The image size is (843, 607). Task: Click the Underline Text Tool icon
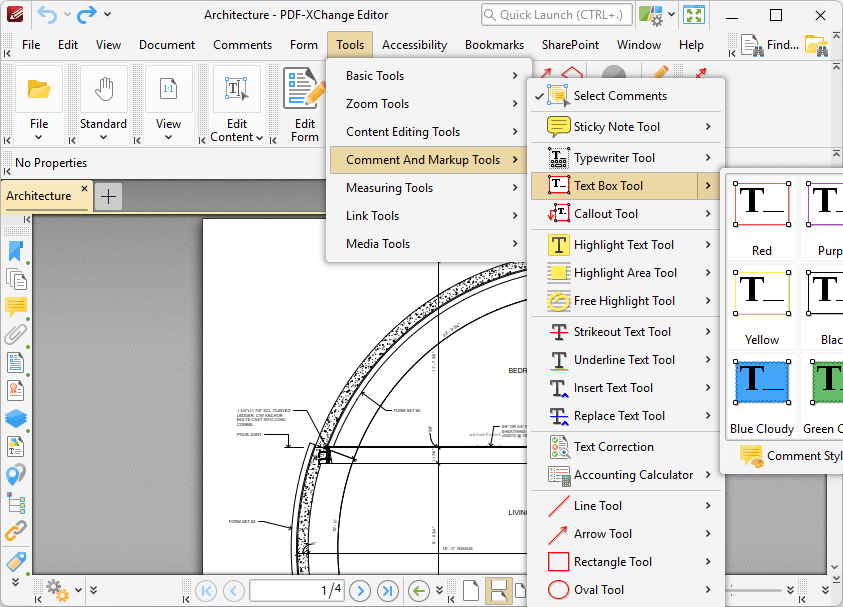559,360
